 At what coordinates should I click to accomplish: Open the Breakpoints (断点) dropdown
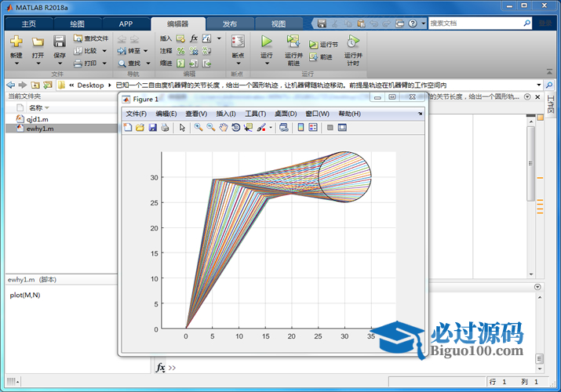click(x=238, y=56)
